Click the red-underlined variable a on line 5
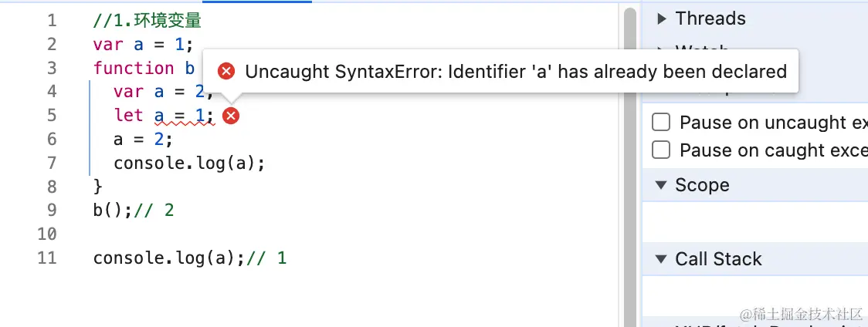 point(159,116)
